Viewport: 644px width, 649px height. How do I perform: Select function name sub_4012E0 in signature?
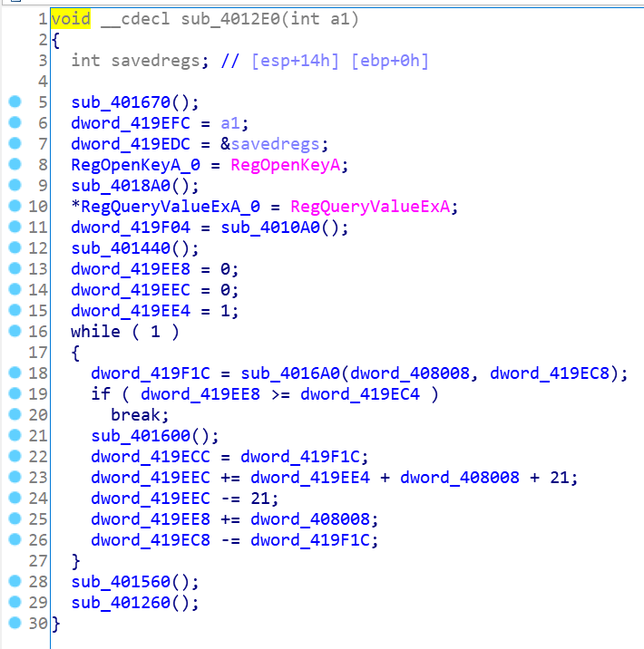(230, 19)
